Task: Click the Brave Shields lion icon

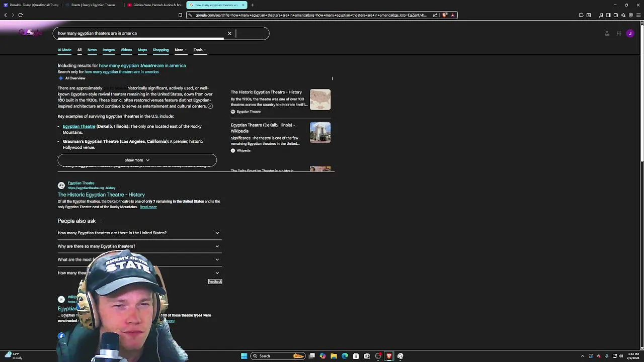Action: coord(444,15)
